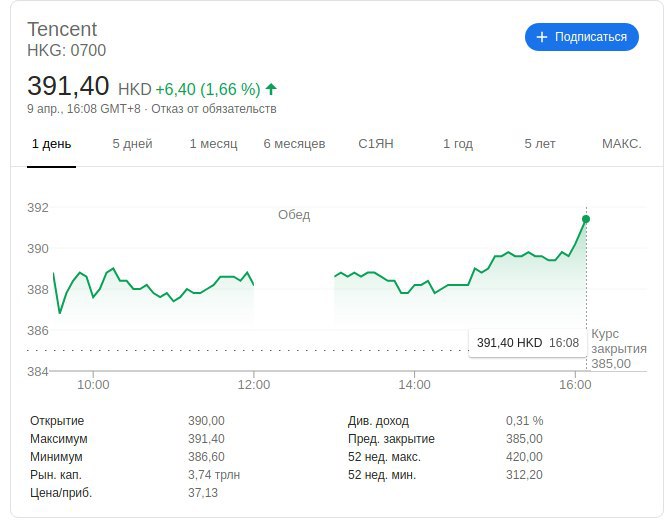The width and height of the screenshot is (664, 523).
Task: Click the Минимум value 386,60
Action: tap(206, 457)
